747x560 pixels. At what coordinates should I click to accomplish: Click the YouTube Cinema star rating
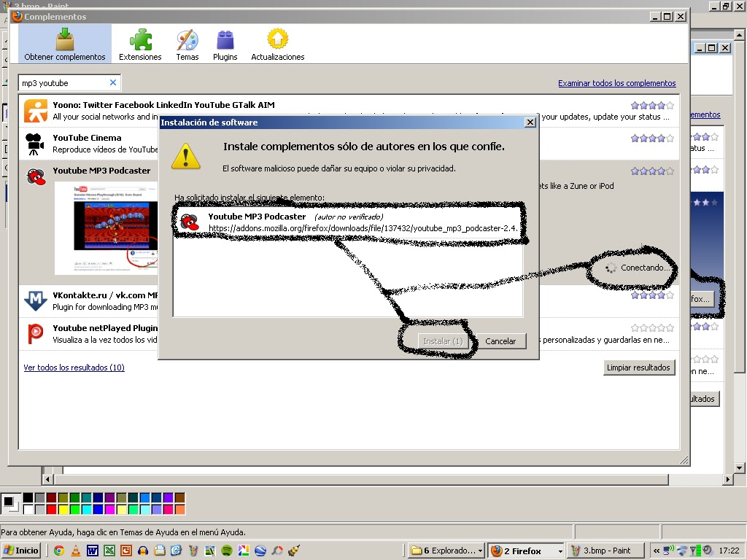tap(652, 139)
